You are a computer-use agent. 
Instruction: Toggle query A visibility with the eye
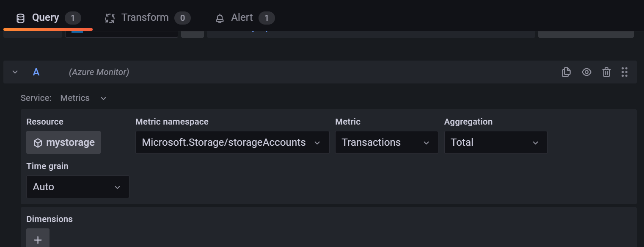(586, 72)
